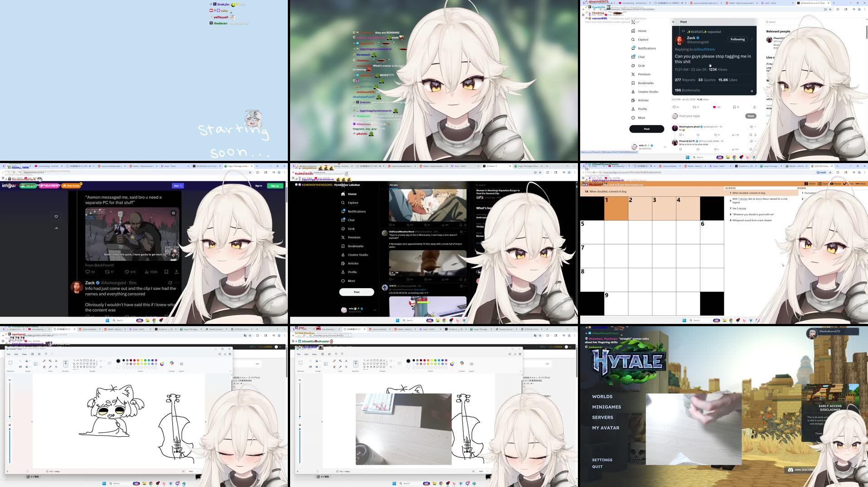Toggle Following on Zack's X profile
The height and width of the screenshot is (487, 868).
[x=737, y=39]
